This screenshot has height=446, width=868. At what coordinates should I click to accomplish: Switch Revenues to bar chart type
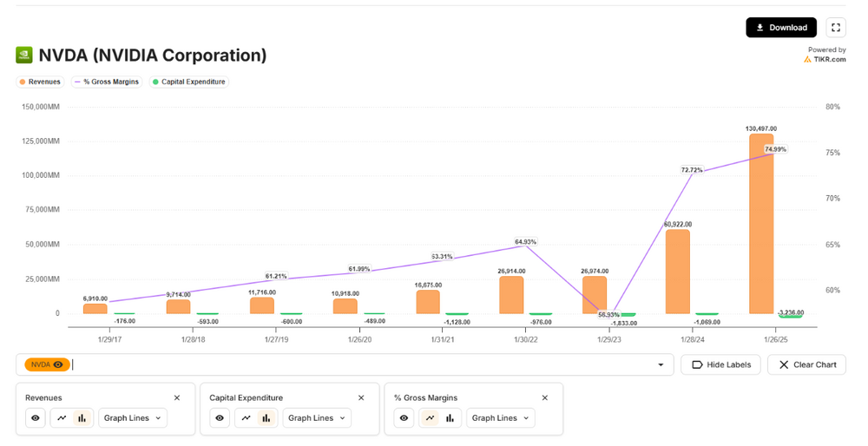82,417
